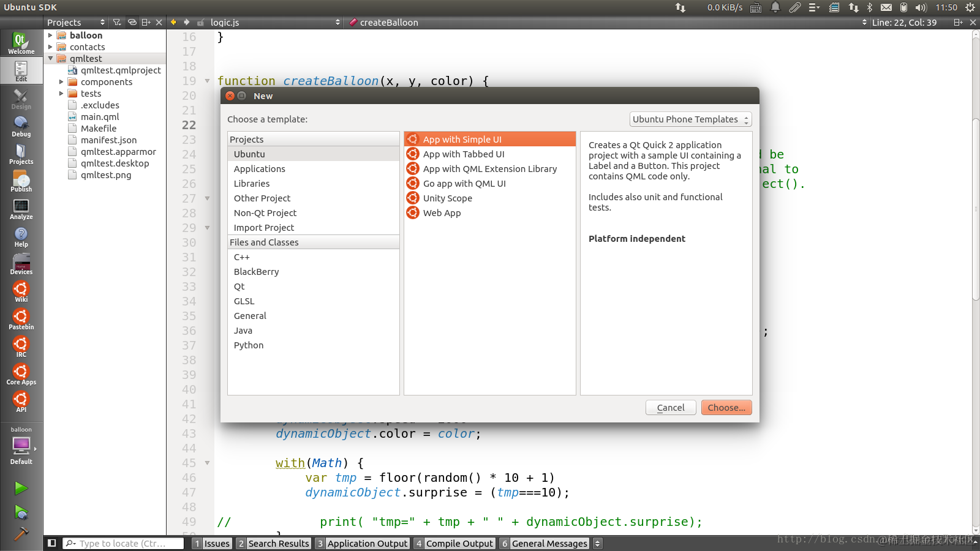This screenshot has height=551, width=980.
Task: Open the Application Output tab
Action: pyautogui.click(x=362, y=543)
